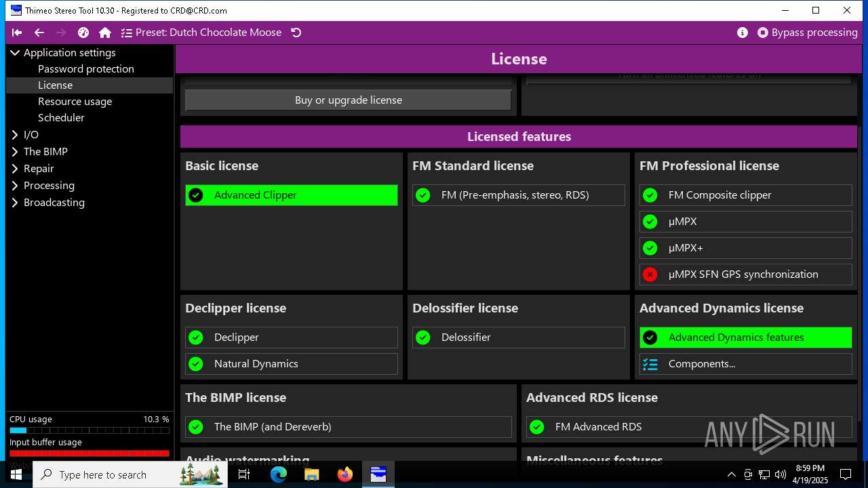
Task: Toggle µMPX+ feature
Action: click(746, 248)
